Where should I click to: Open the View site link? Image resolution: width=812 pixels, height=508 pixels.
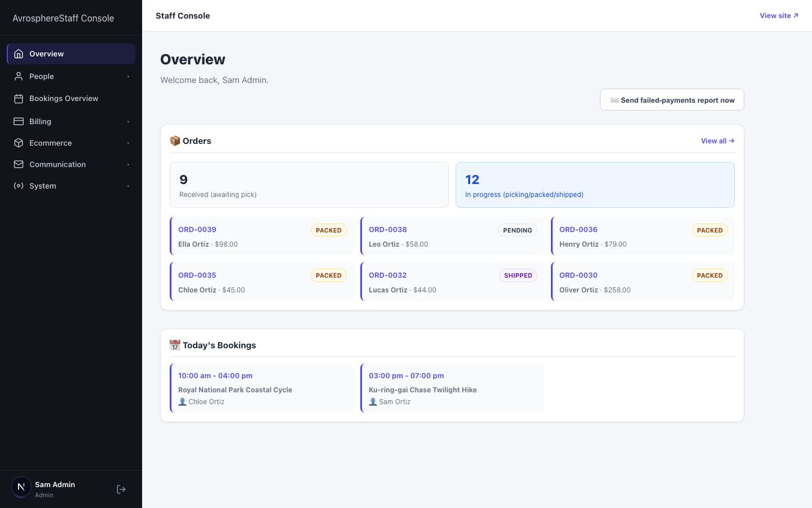click(x=779, y=16)
